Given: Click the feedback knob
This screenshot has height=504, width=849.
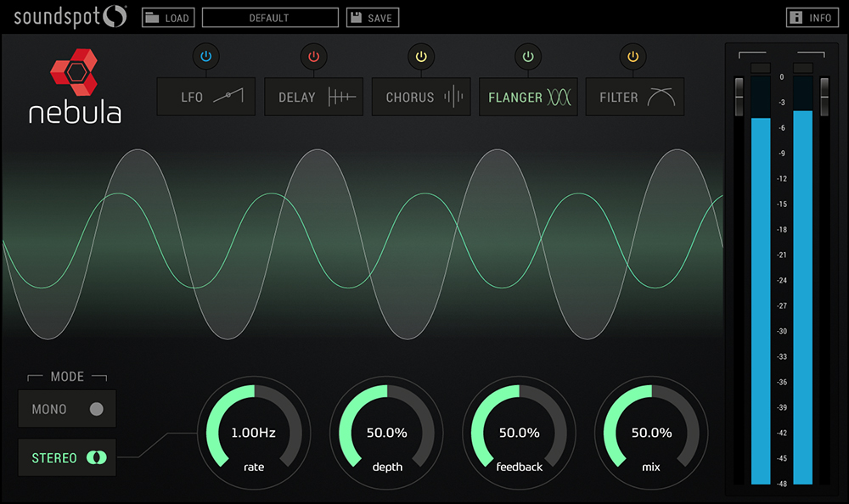Looking at the screenshot, I should click(519, 434).
